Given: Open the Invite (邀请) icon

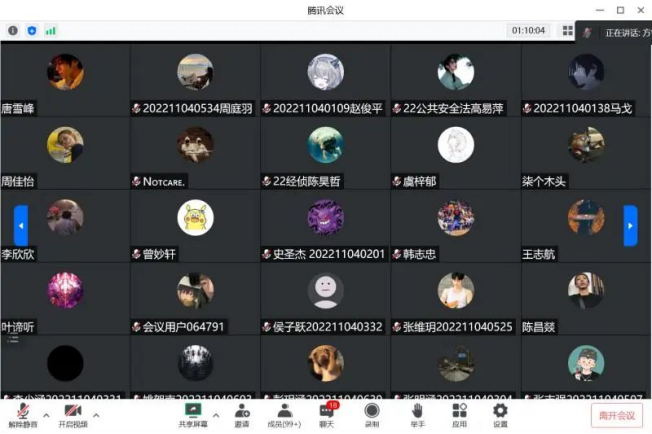Looking at the screenshot, I should (242, 415).
